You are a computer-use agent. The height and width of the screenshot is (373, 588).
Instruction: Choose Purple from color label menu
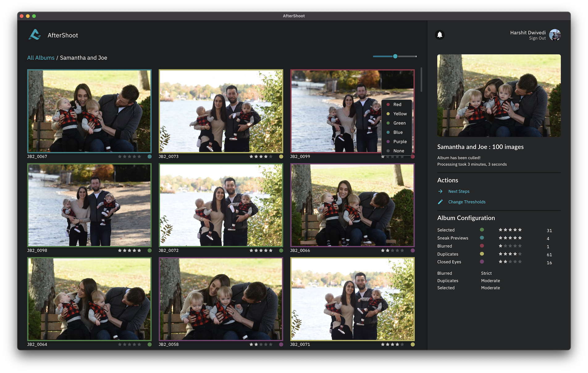point(397,142)
